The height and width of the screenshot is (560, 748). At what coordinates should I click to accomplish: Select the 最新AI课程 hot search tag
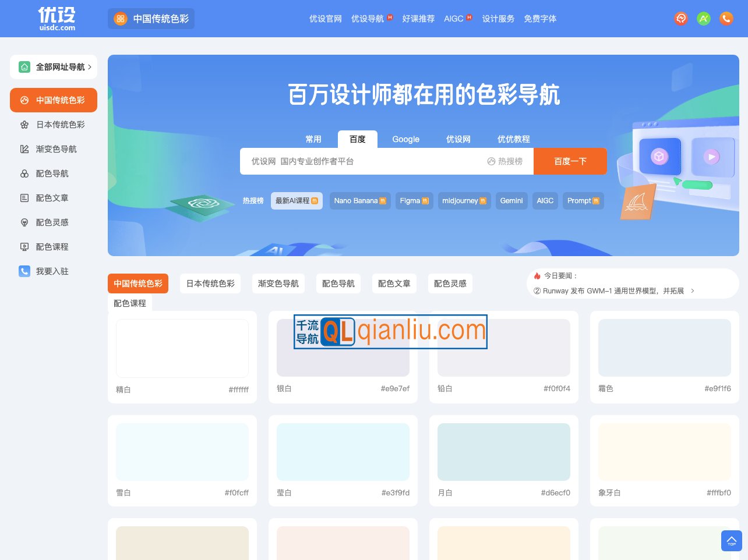click(297, 200)
